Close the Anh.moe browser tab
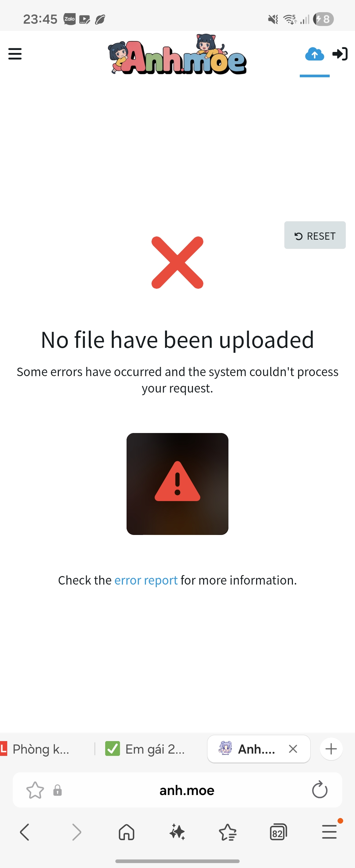Screen dimensions: 355x868 click(293, 749)
